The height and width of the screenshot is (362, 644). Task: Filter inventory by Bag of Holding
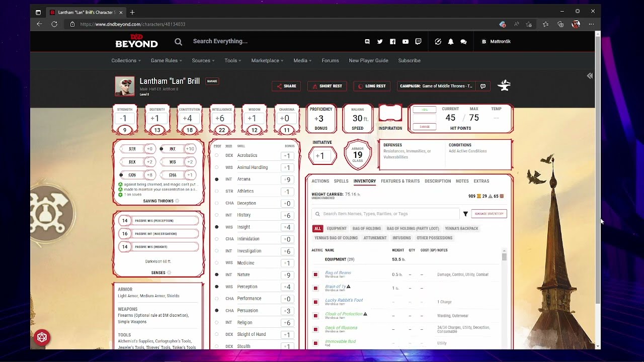click(x=367, y=228)
